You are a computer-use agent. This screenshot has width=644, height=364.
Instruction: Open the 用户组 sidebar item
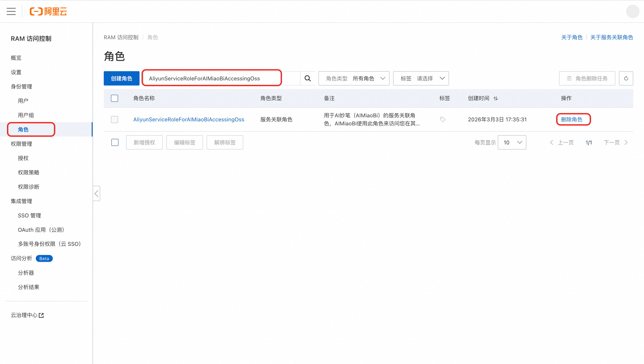(x=26, y=115)
